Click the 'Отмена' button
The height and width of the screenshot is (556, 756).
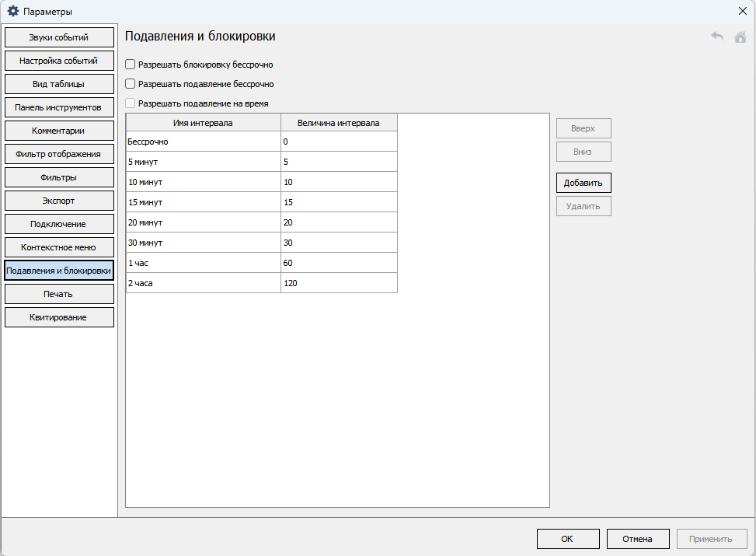(637, 539)
